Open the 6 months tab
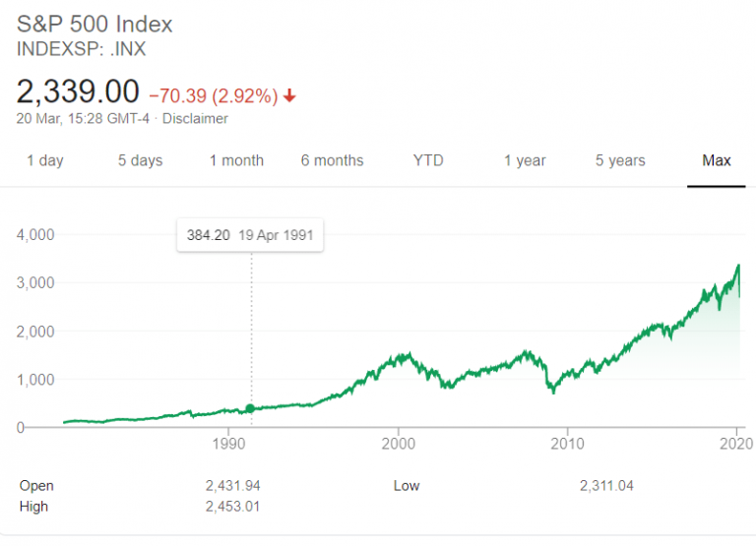Screen dimensions: 756x546 pos(332,160)
